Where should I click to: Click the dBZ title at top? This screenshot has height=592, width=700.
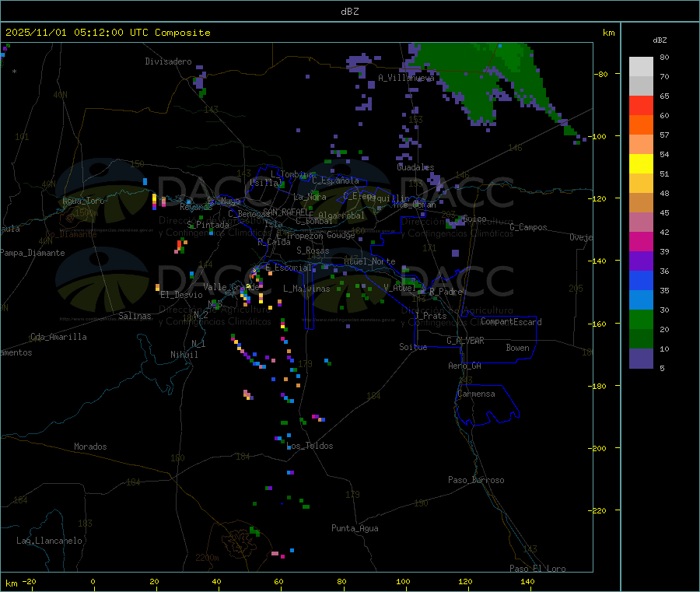click(349, 12)
